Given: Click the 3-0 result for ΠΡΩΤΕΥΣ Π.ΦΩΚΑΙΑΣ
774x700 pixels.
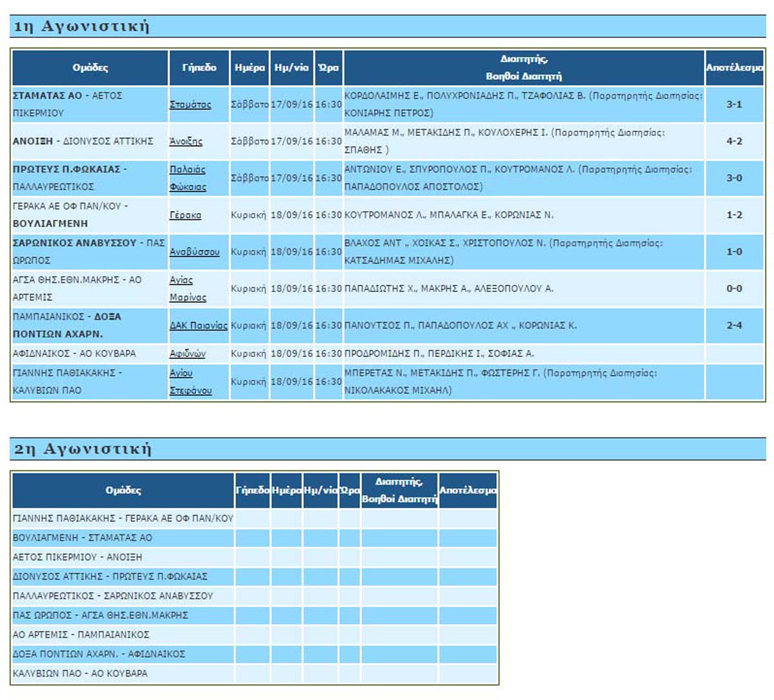Looking at the screenshot, I should 735,178.
